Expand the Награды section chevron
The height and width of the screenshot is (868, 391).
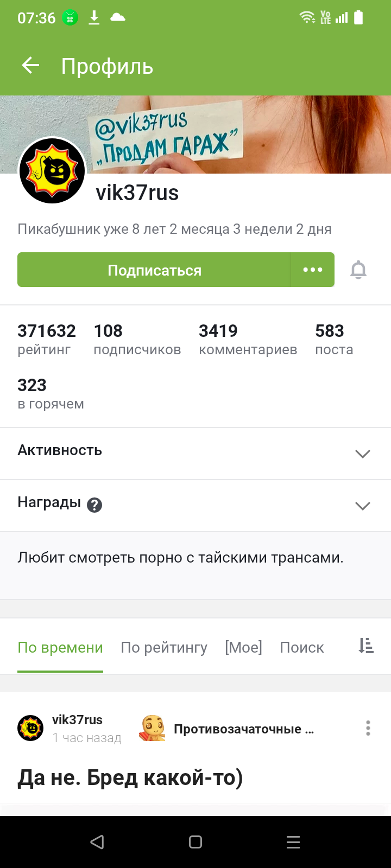point(362,506)
